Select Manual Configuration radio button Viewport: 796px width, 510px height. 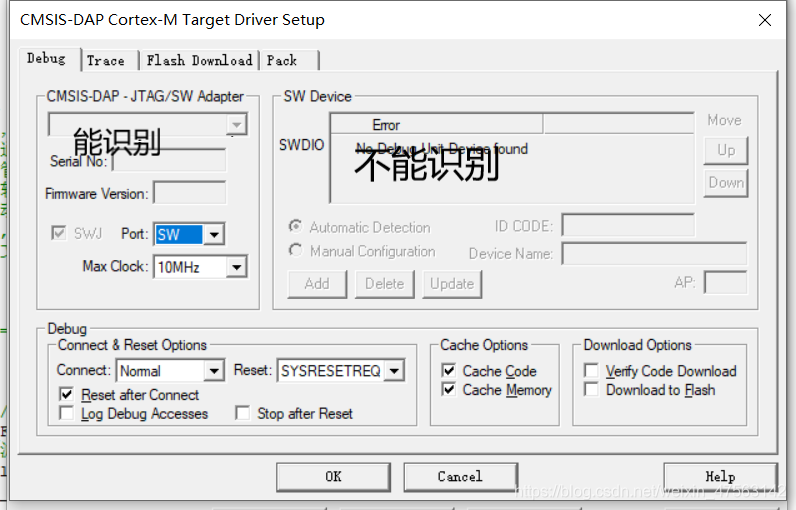pyautogui.click(x=295, y=251)
